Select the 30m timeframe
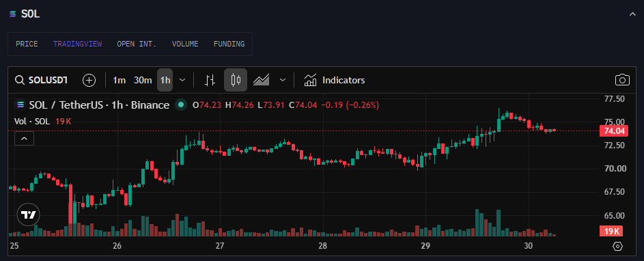644x261 pixels. point(143,80)
